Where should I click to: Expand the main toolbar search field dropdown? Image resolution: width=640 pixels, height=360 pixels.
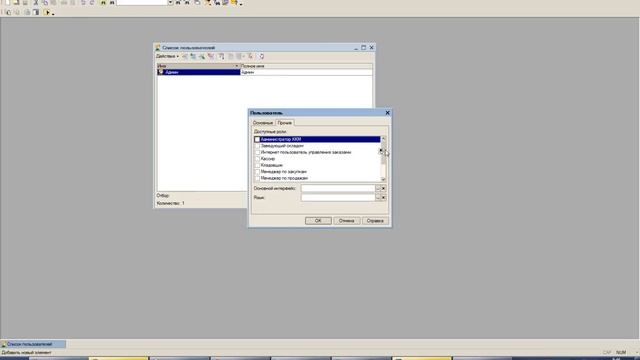coord(171,2)
